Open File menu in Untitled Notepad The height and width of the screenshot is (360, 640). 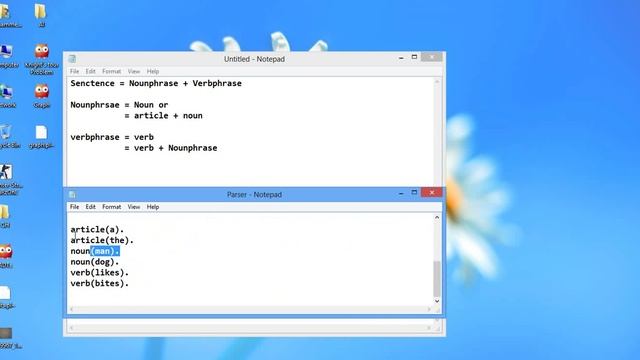(x=74, y=71)
